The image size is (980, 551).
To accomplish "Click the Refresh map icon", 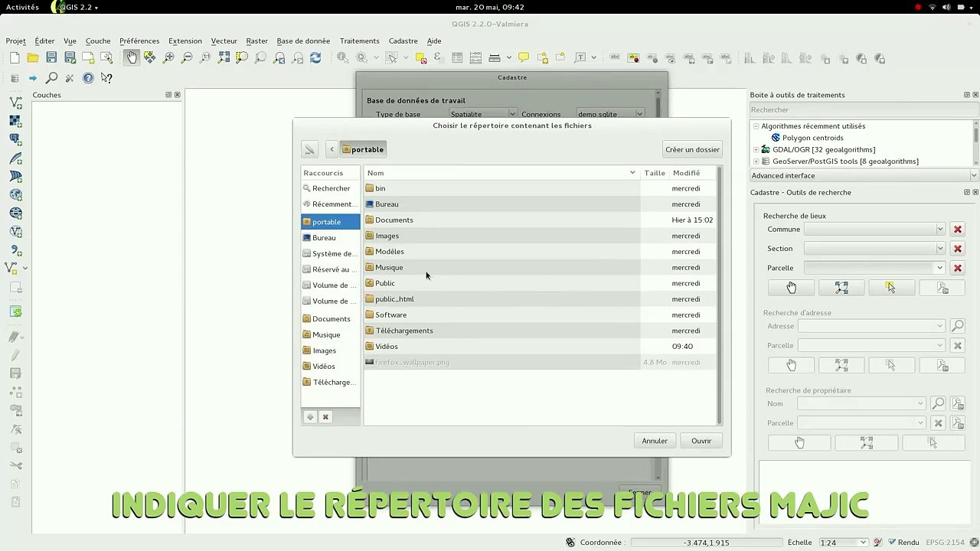I will coord(315,58).
